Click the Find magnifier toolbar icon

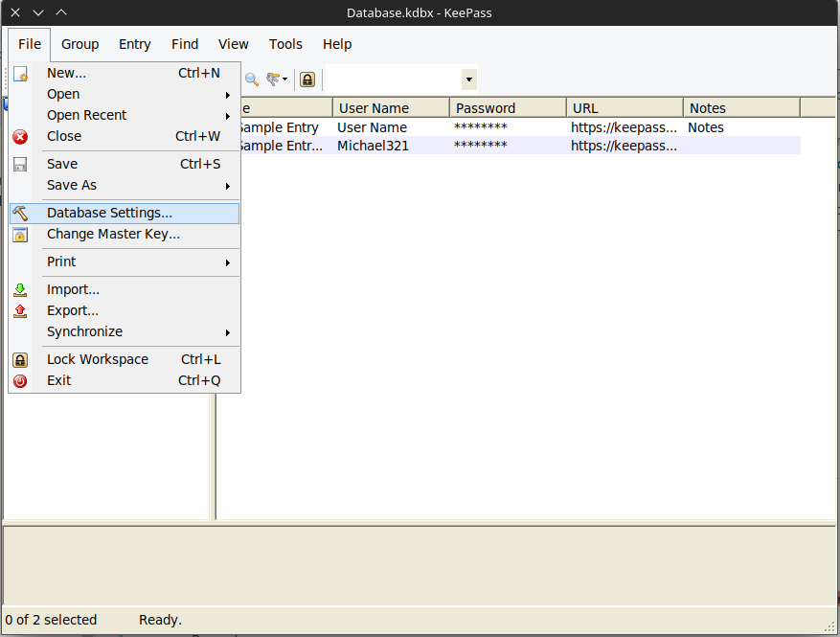coord(252,80)
